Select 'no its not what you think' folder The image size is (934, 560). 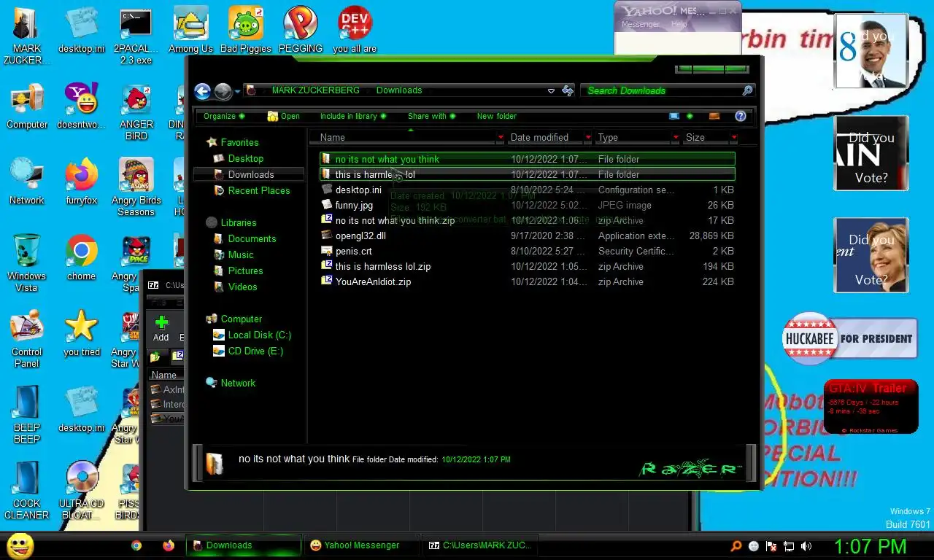click(527, 159)
